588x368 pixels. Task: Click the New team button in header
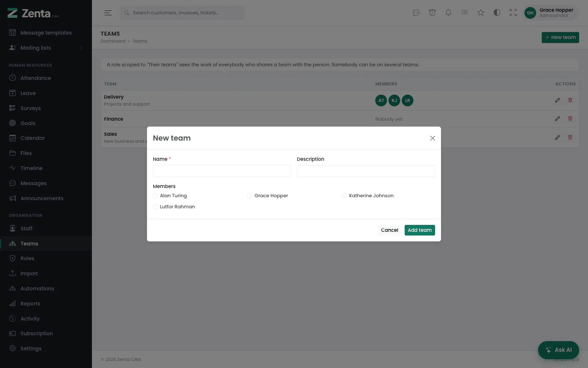[560, 38]
